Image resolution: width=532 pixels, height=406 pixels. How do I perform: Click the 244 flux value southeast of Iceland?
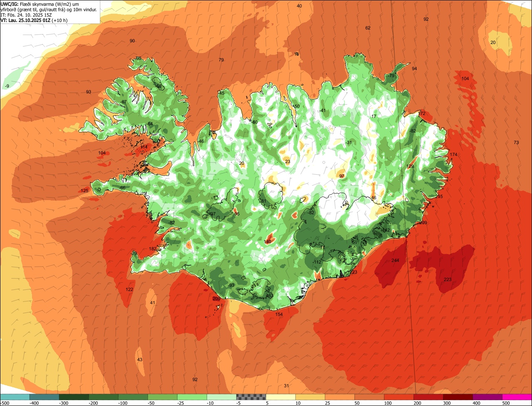pos(395,260)
